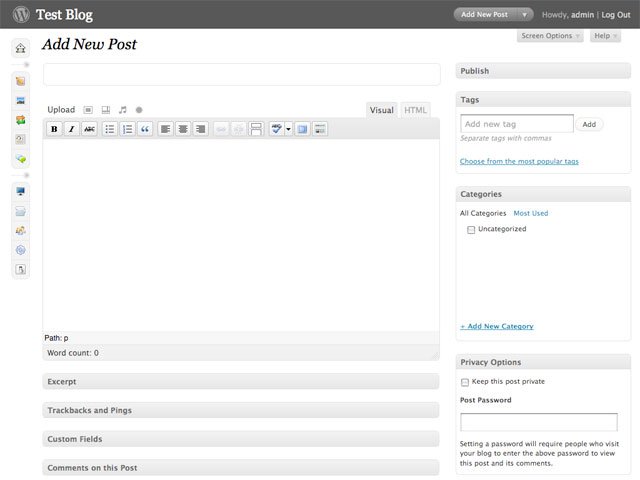The width and height of the screenshot is (640, 480).
Task: Click the WordPress logo in header
Action: pyautogui.click(x=21, y=14)
